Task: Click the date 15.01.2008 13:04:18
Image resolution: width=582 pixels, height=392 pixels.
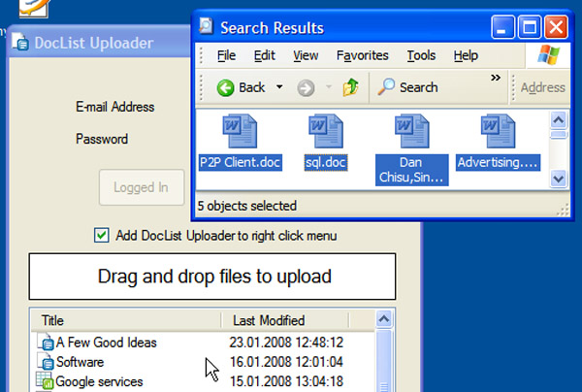Action: click(x=286, y=381)
